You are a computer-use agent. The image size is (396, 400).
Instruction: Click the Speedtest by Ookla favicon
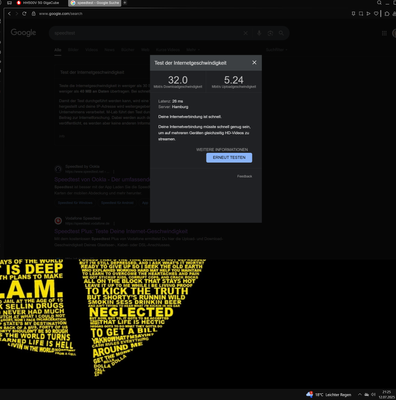click(x=58, y=169)
